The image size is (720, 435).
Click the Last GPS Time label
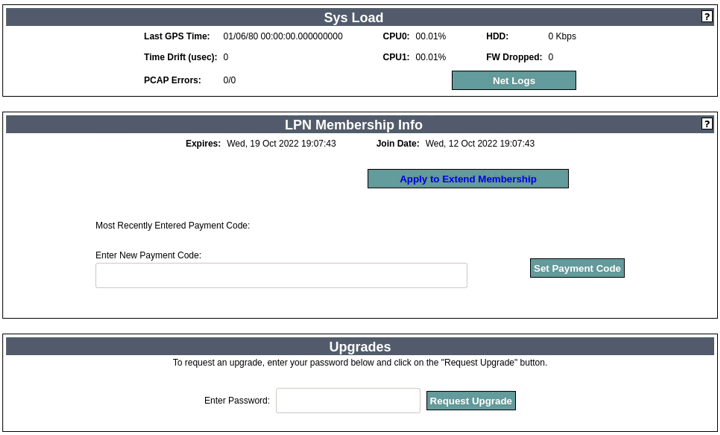coord(177,36)
